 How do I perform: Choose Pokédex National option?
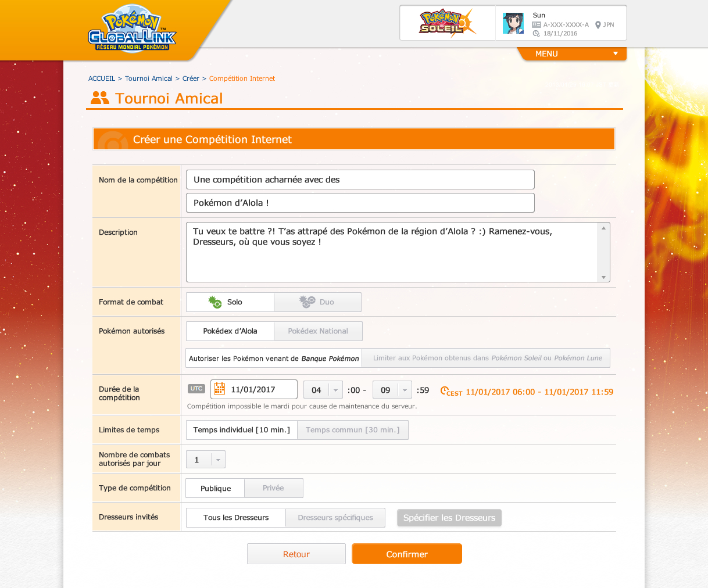tap(318, 331)
